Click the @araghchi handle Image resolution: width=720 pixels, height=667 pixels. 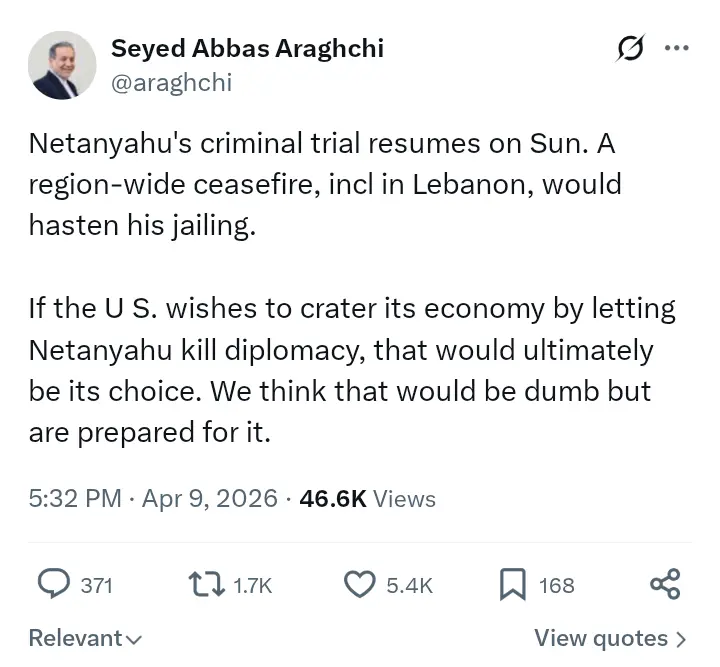tap(170, 82)
